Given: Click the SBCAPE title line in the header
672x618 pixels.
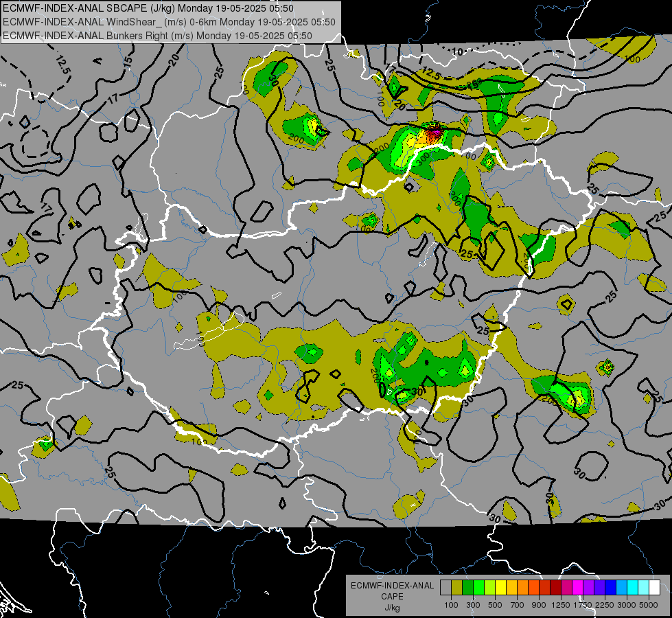Looking at the screenshot, I should 148,8.
